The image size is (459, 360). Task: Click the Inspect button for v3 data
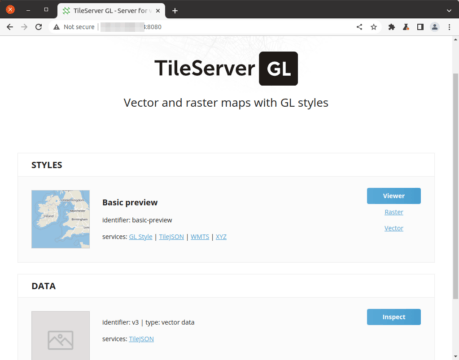tap(394, 317)
